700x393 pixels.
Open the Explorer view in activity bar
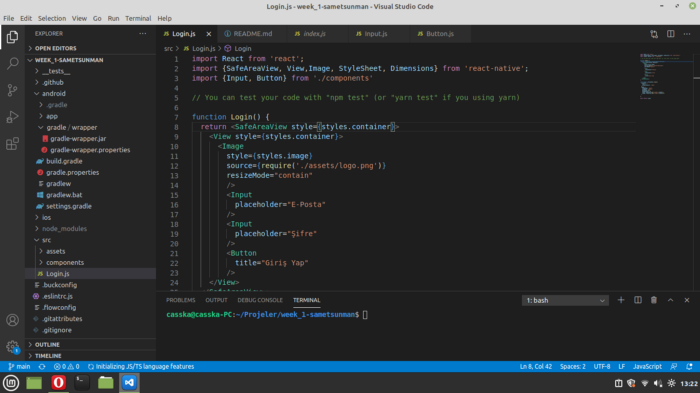[x=12, y=37]
